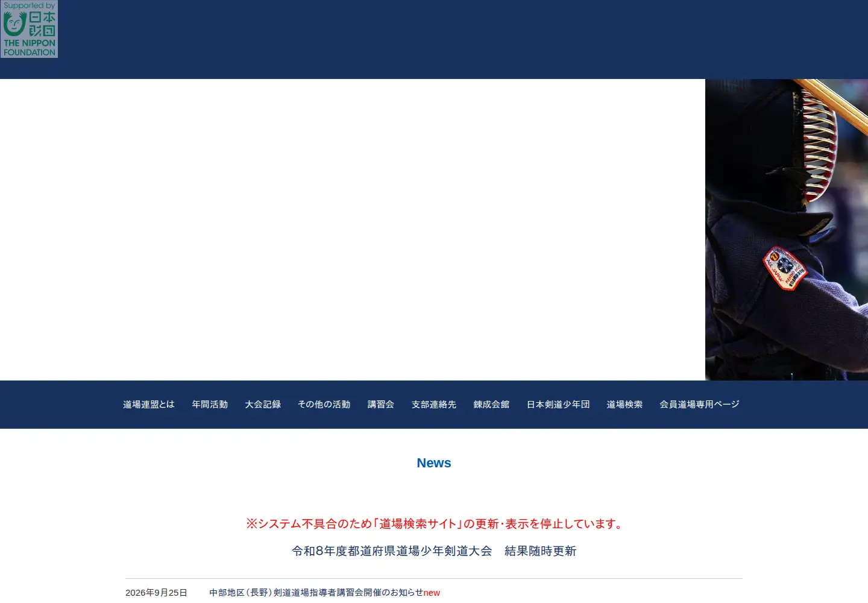Click the 2026年9月25日 news date
868x603 pixels.
[x=156, y=593]
